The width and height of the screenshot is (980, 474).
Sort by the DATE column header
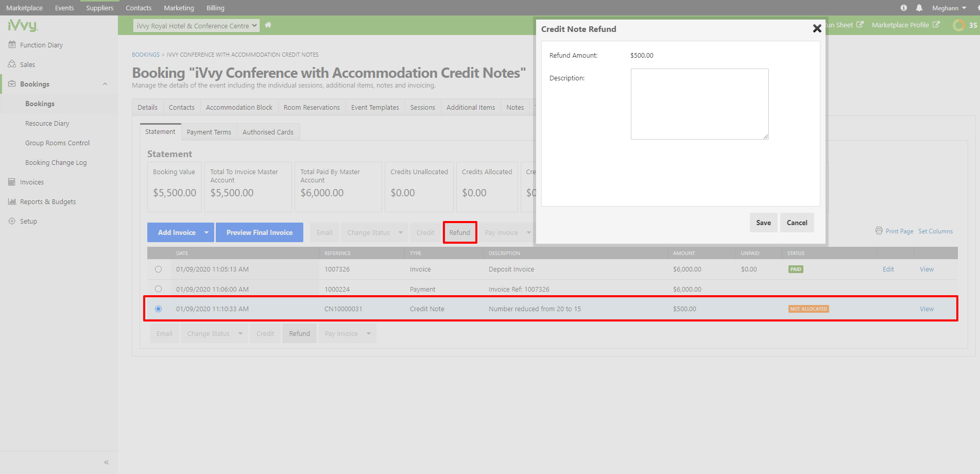coord(182,253)
